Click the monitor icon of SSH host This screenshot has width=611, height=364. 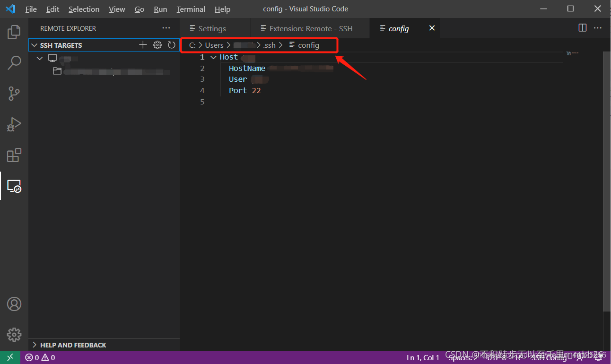click(x=52, y=58)
